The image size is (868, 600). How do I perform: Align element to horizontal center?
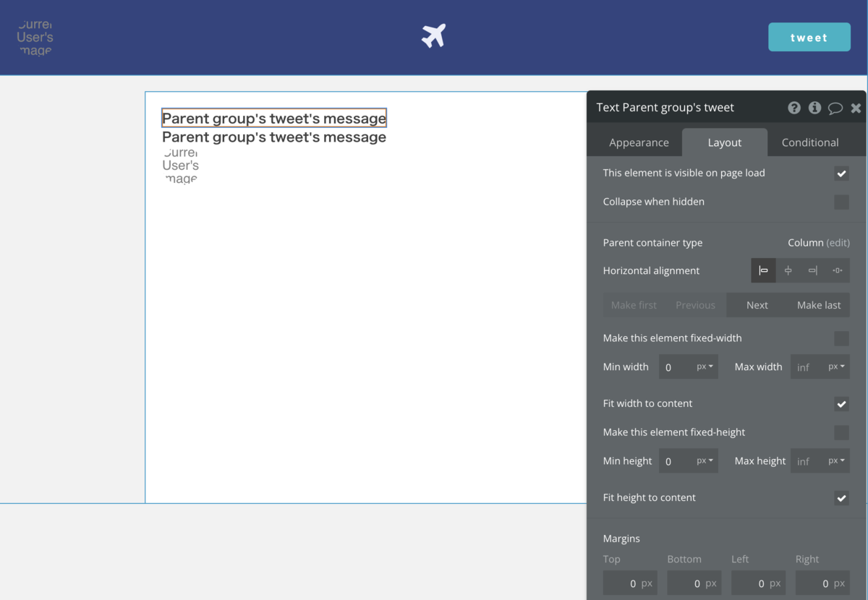[x=788, y=270]
